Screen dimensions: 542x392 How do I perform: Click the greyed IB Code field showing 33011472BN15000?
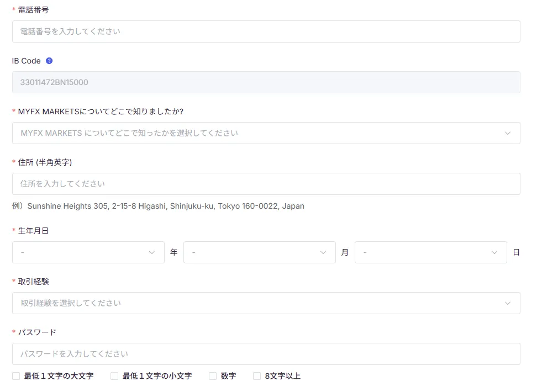pos(265,82)
